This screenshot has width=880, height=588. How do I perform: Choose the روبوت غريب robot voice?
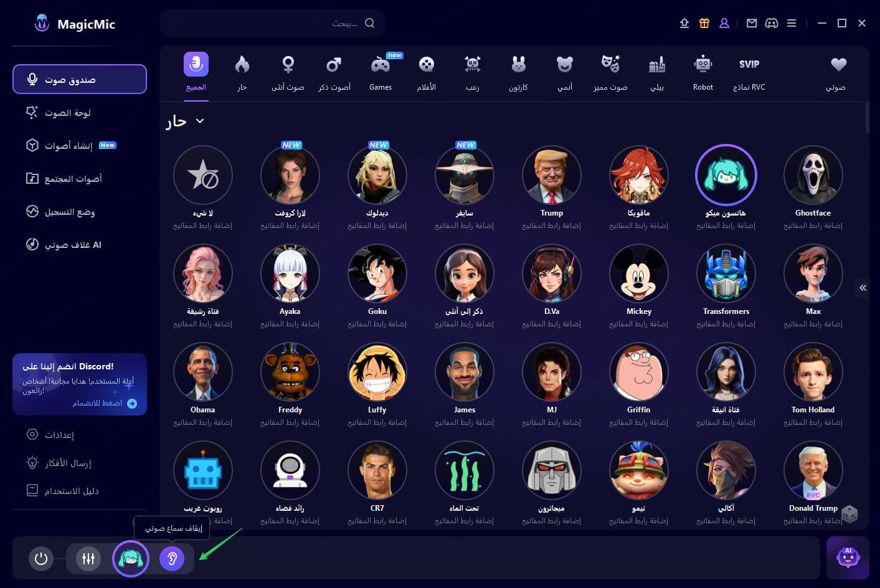(x=203, y=471)
